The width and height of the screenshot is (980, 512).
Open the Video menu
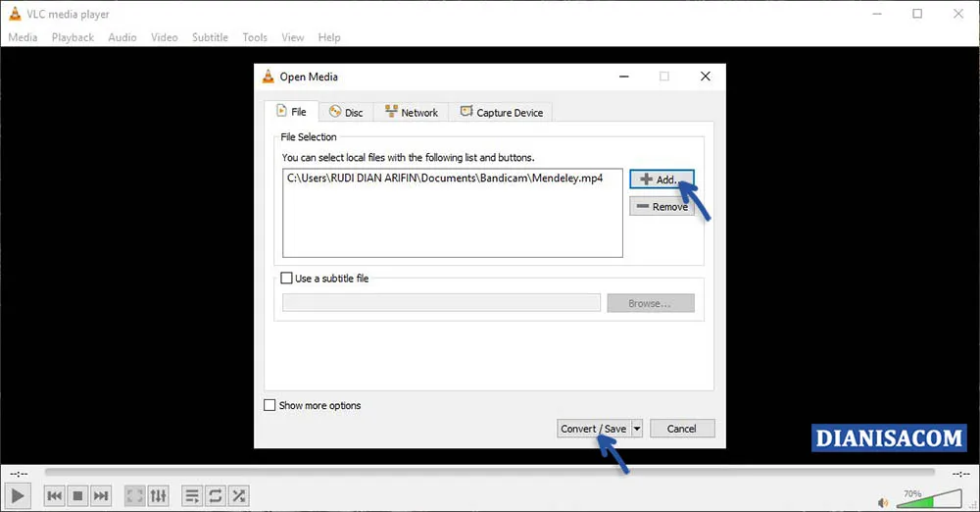164,37
